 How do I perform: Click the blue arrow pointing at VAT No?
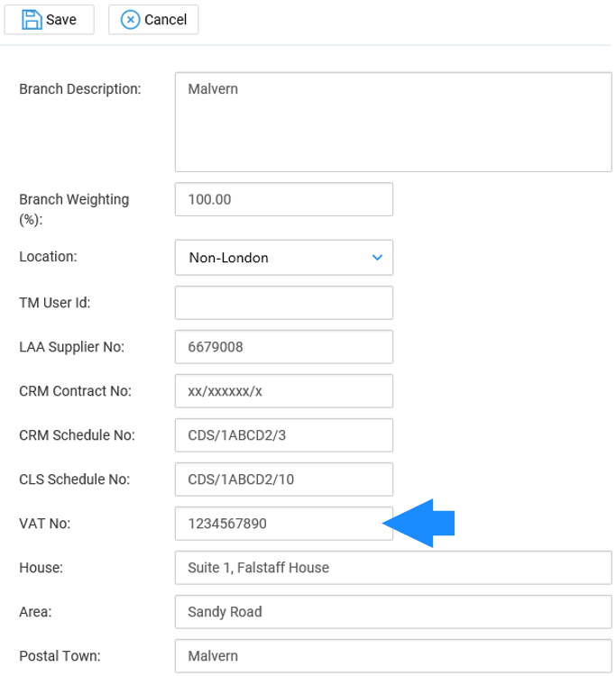(x=418, y=524)
